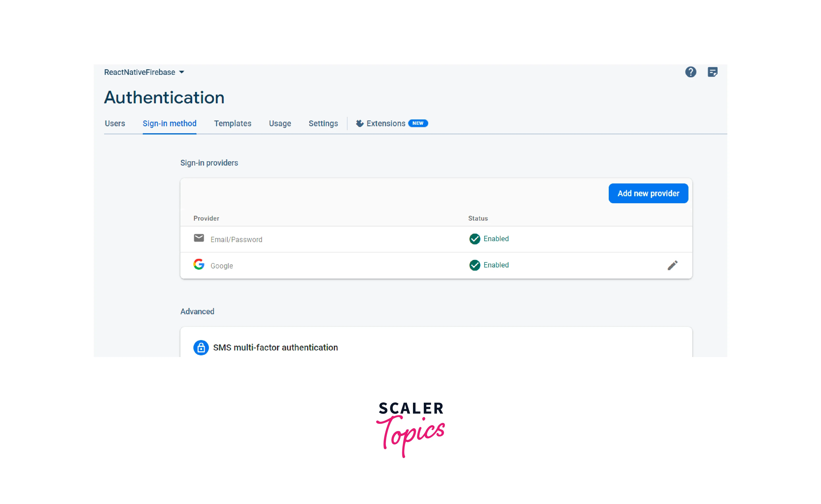Viewport: 821px width, 504px height.
Task: Click the Email/Password envelope icon
Action: 199,238
